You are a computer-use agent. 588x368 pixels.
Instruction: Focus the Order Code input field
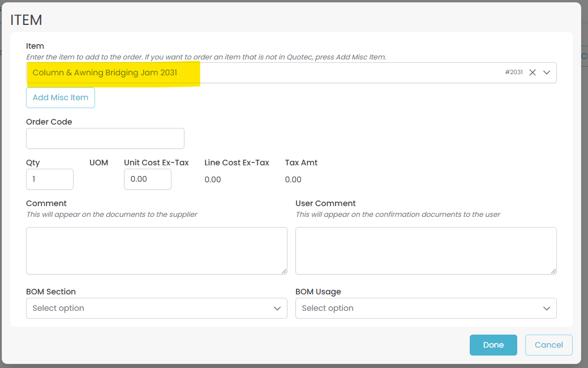(105, 139)
